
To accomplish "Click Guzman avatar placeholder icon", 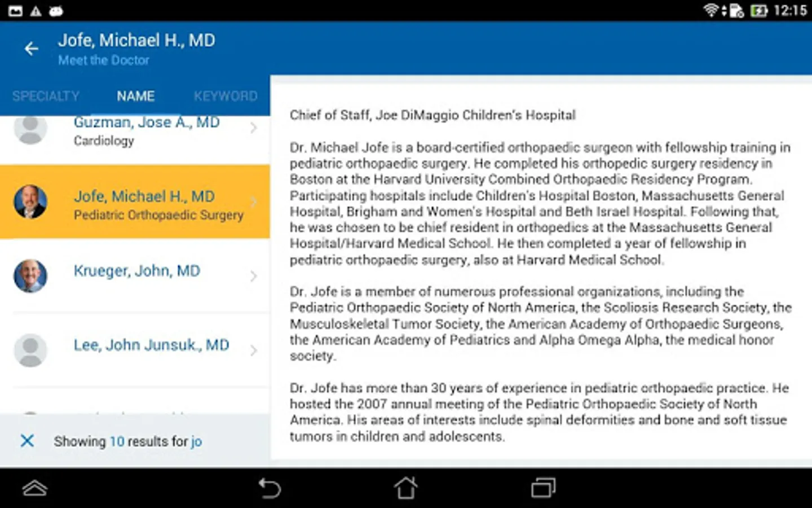I will point(30,129).
